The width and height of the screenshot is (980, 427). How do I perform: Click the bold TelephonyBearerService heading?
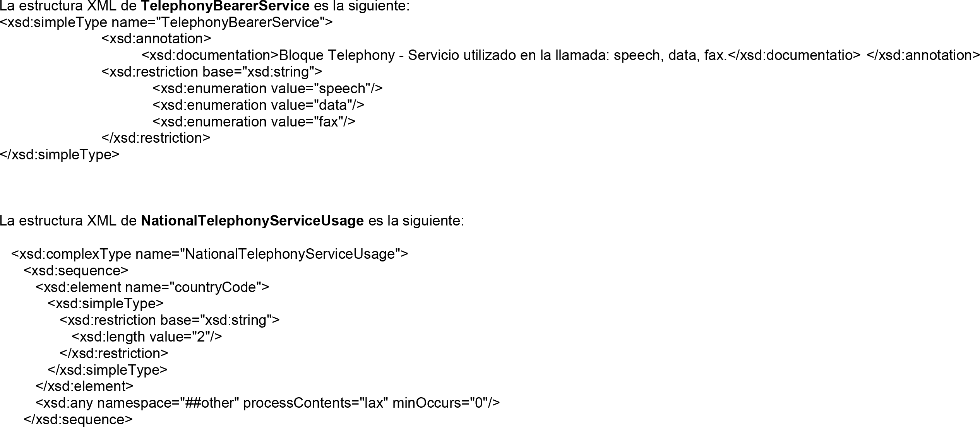point(225,6)
